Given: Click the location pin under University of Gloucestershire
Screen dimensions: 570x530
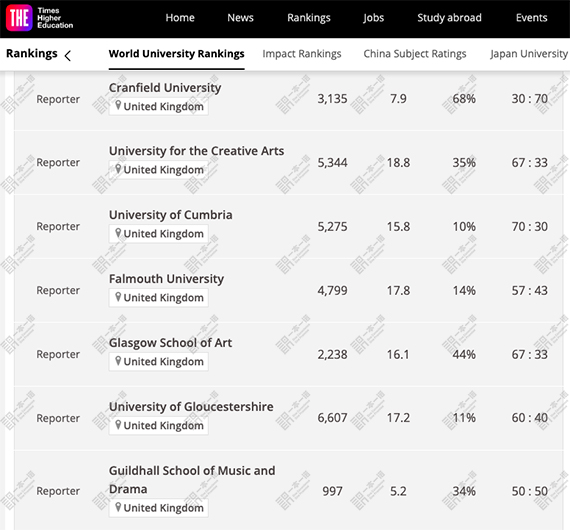Looking at the screenshot, I should click(x=118, y=425).
